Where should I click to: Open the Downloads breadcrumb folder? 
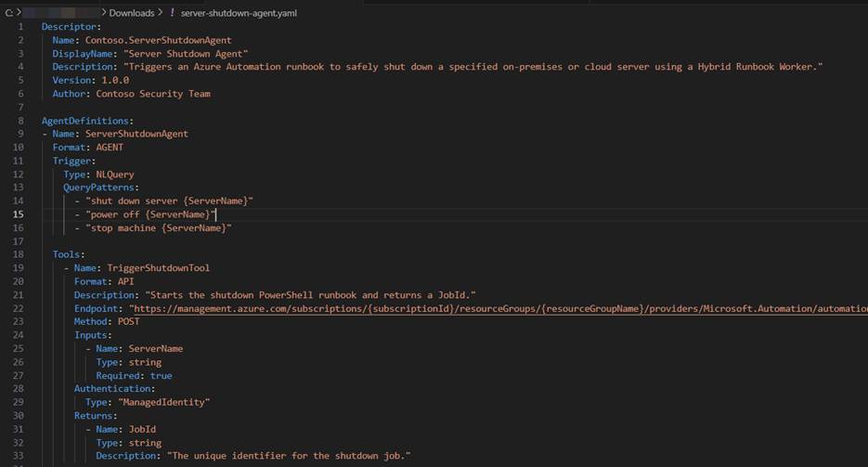coord(132,13)
